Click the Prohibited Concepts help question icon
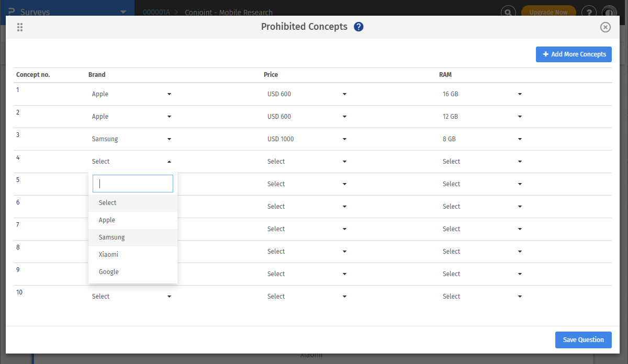 (358, 27)
